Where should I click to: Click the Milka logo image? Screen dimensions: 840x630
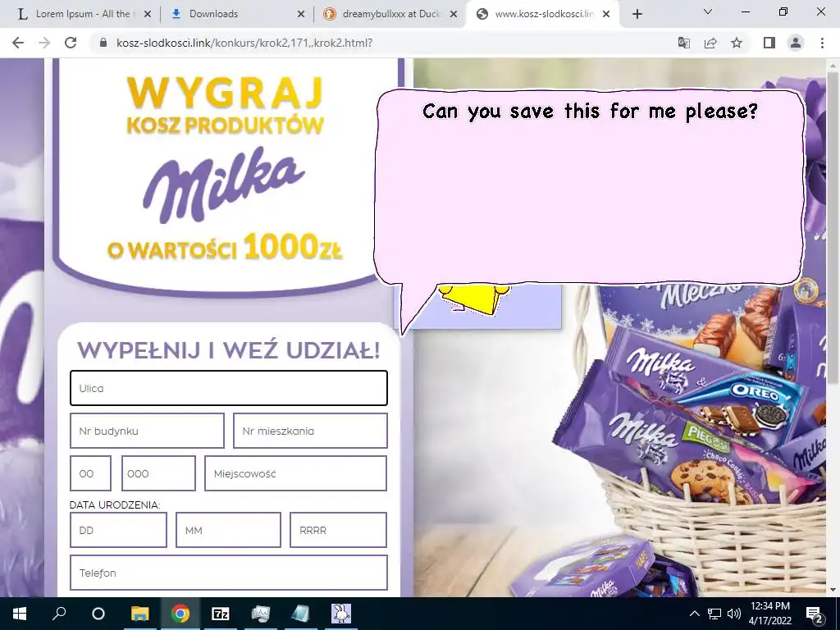pos(224,185)
